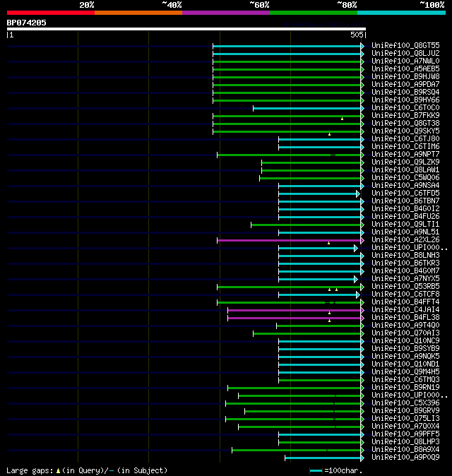
Task: Open hit UniRef100_A9NPT7
Action: pos(405,154)
